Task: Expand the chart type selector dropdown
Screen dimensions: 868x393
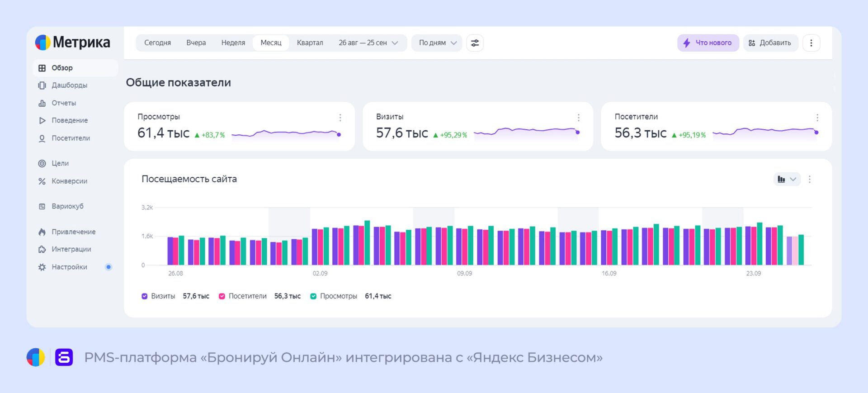Action: 787,179
